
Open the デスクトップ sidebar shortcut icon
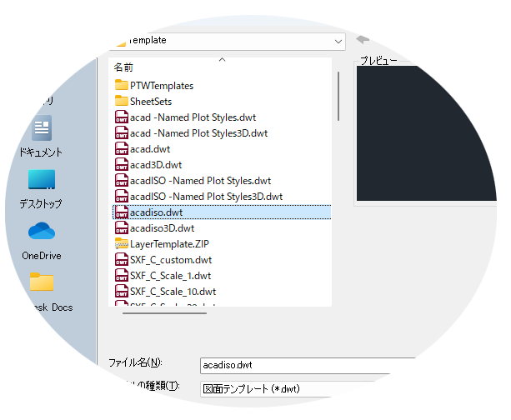42,179
